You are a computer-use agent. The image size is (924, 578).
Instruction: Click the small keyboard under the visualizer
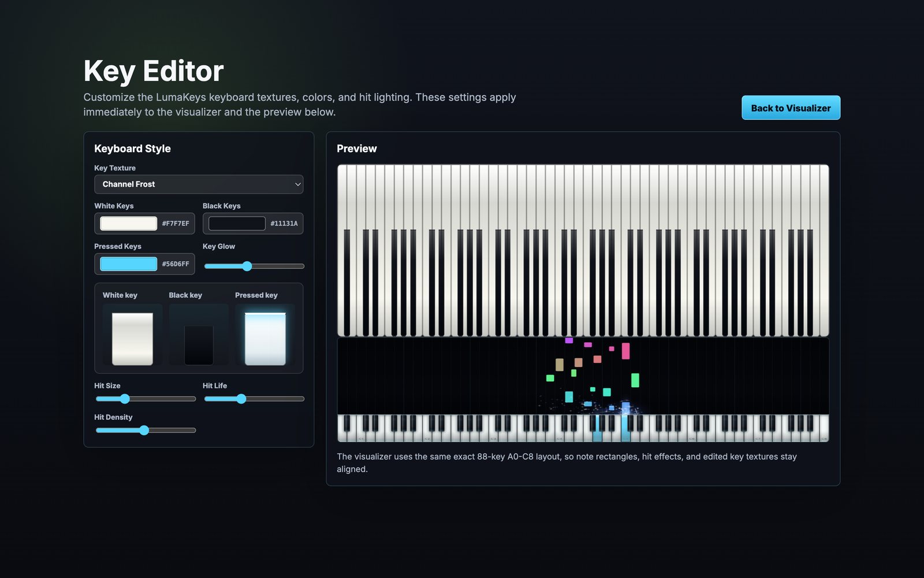583,428
